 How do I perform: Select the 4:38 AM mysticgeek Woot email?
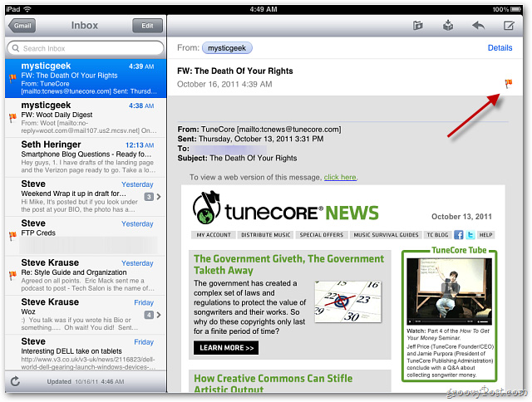point(86,118)
